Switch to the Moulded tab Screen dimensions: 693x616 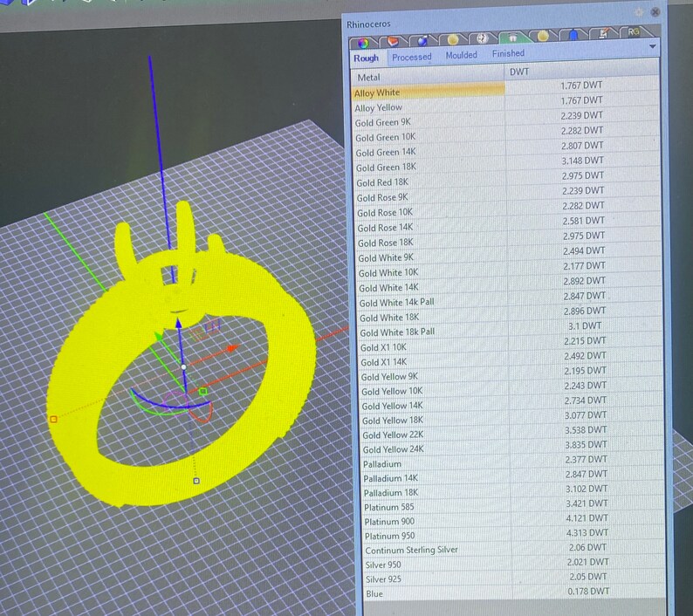(x=461, y=55)
